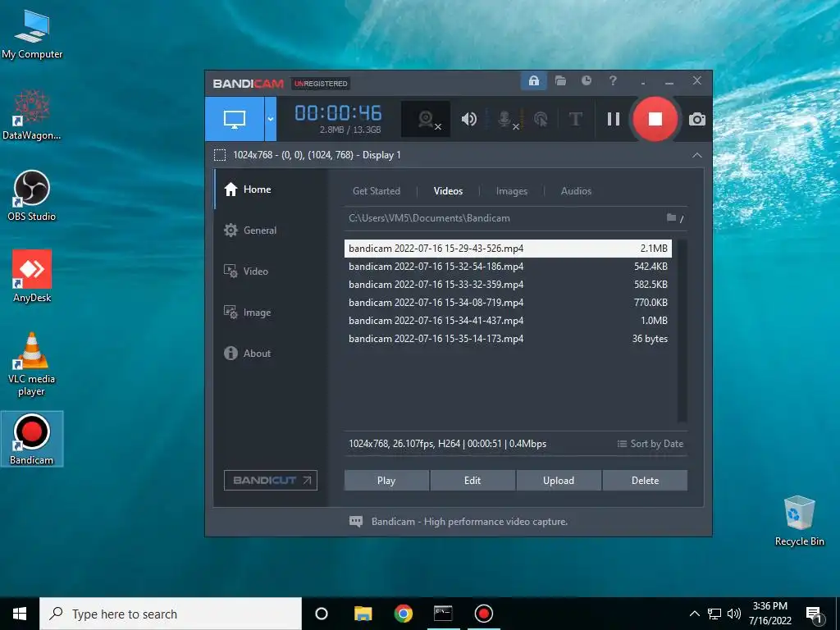This screenshot has height=630, width=840.
Task: Toggle the mouse cursor effect icon
Action: click(541, 119)
